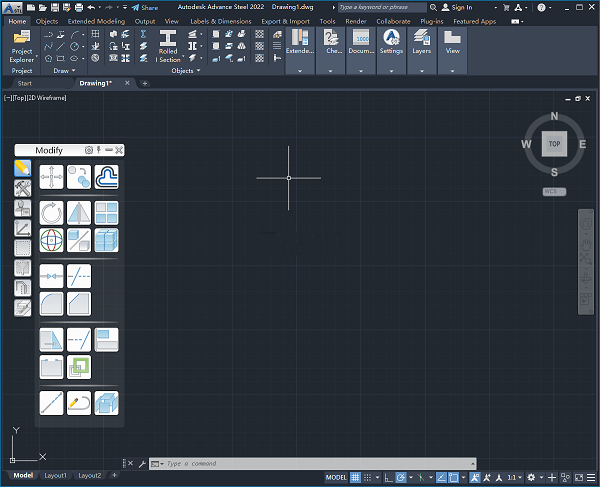Viewport: 600px width, 487px height.
Task: Click the Share button in title bar
Action: (x=144, y=7)
